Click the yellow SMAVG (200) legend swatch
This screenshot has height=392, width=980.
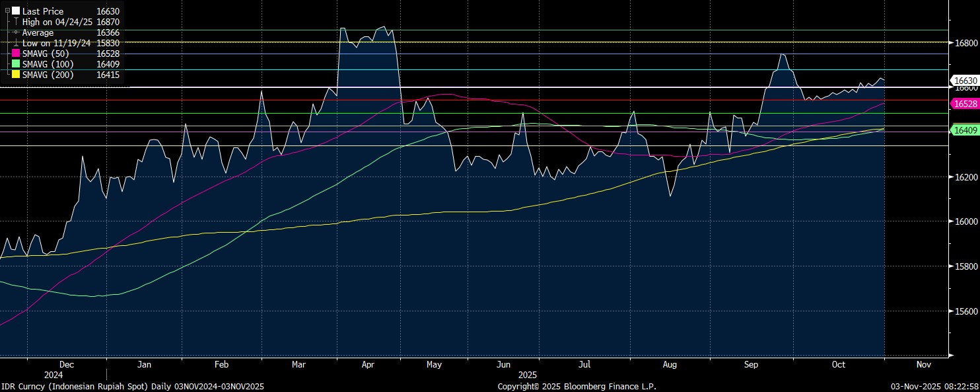coord(16,75)
